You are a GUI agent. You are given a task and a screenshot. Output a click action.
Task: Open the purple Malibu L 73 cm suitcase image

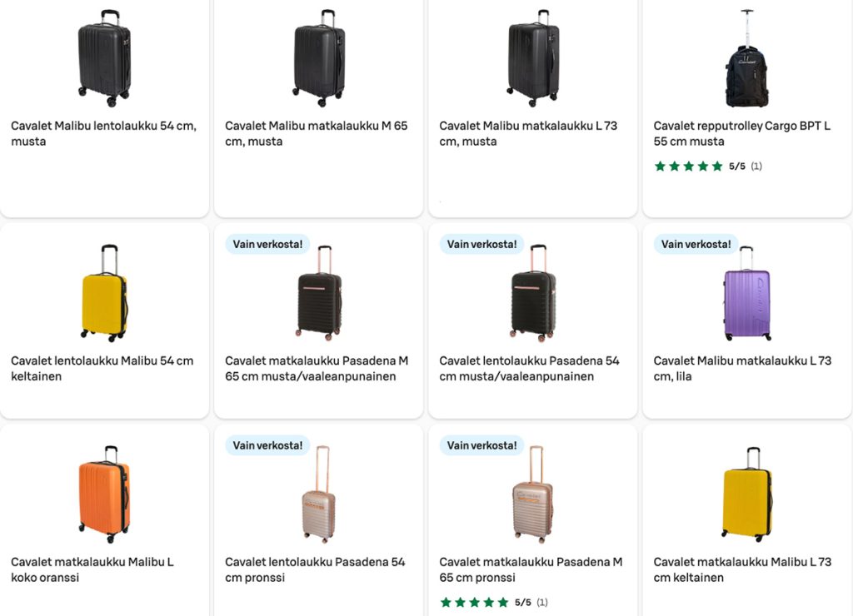pos(747,294)
